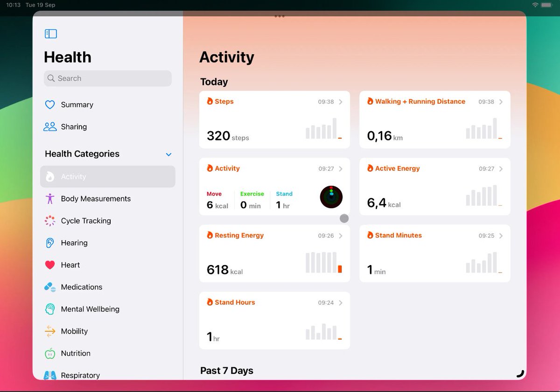
Task: Click the flame icon on Stand Hours card
Action: 210,302
